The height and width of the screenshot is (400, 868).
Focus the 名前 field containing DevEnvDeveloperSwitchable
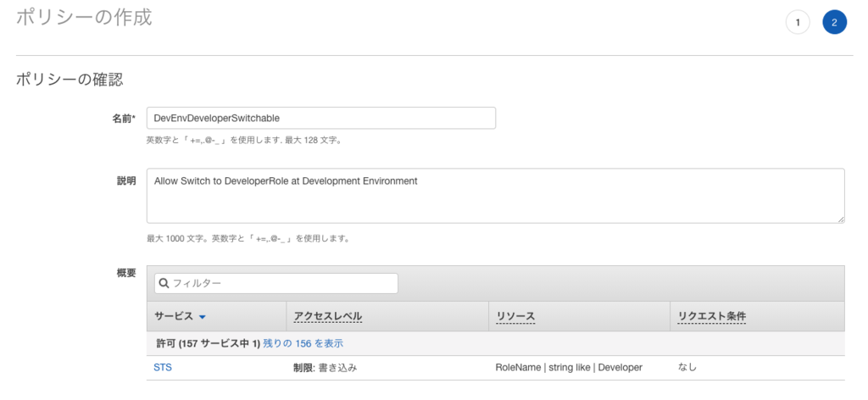click(321, 118)
